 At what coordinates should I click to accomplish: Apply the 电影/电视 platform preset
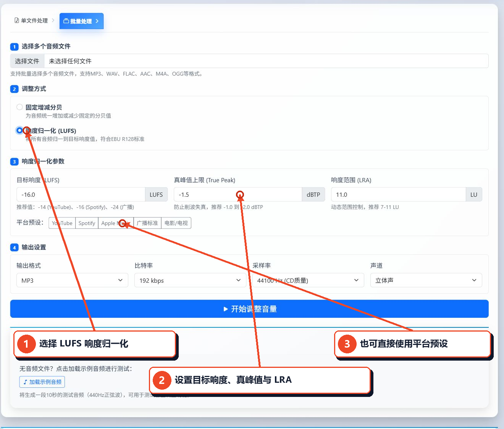176,223
